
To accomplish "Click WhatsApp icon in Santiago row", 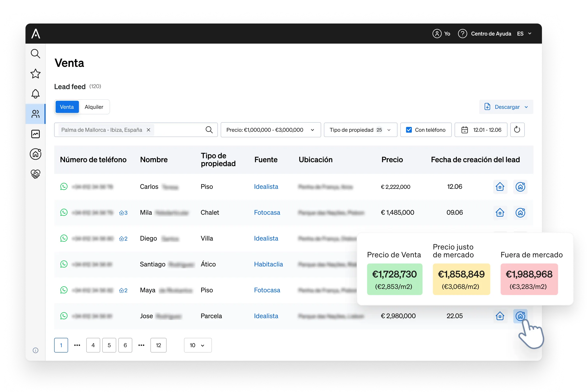I will pos(64,264).
